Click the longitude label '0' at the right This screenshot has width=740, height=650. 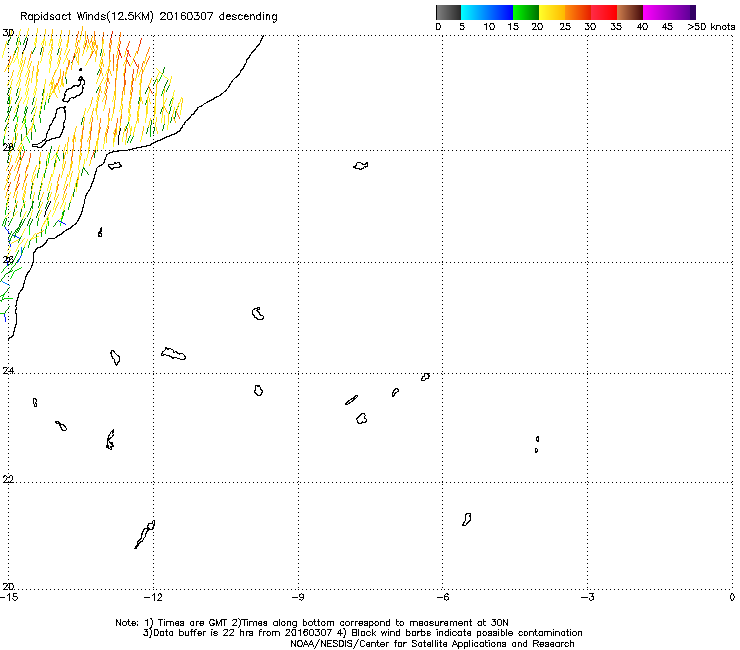(x=732, y=597)
